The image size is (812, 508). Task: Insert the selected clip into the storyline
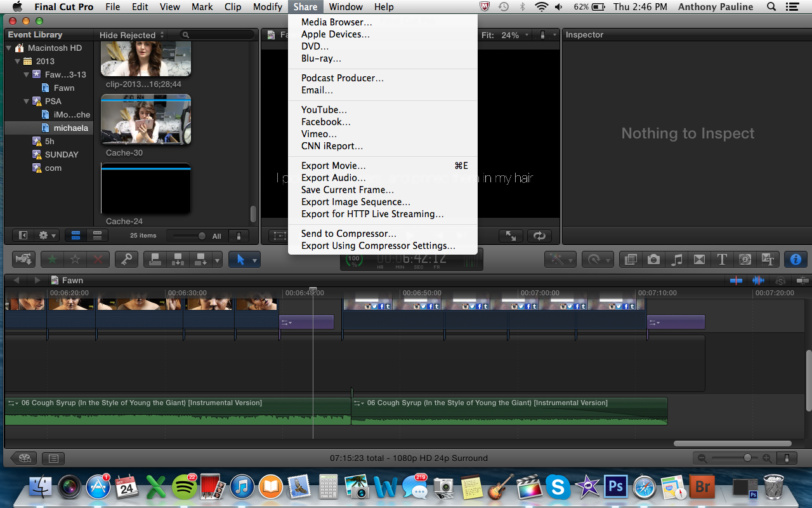(x=178, y=259)
